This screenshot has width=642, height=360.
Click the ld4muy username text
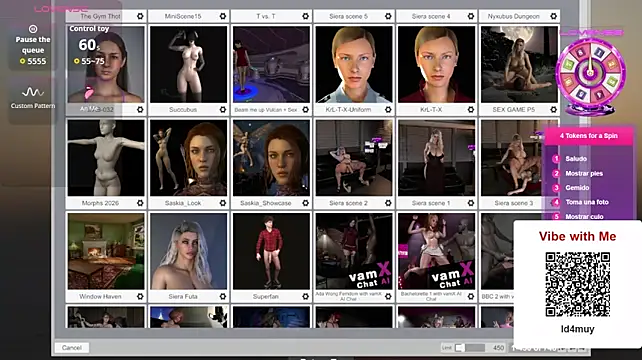[x=577, y=329]
